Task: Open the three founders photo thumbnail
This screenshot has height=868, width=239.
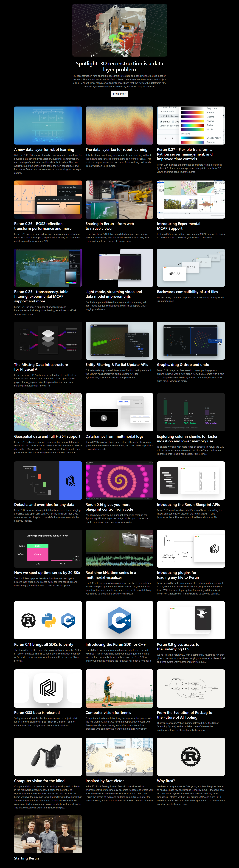Action: (x=48, y=834)
